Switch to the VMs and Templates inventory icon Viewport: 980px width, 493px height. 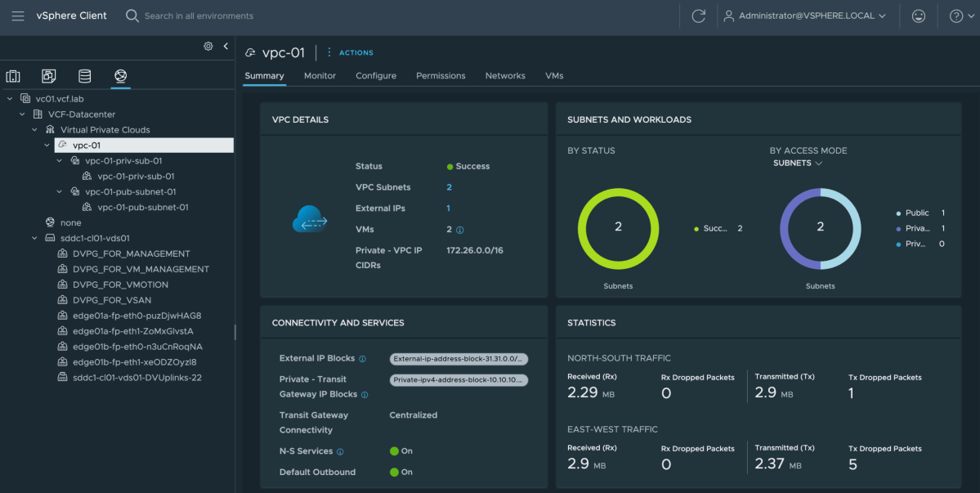pos(48,75)
